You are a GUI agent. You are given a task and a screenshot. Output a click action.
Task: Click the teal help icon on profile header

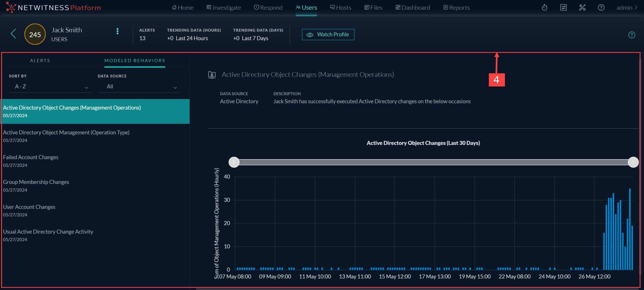tap(632, 35)
